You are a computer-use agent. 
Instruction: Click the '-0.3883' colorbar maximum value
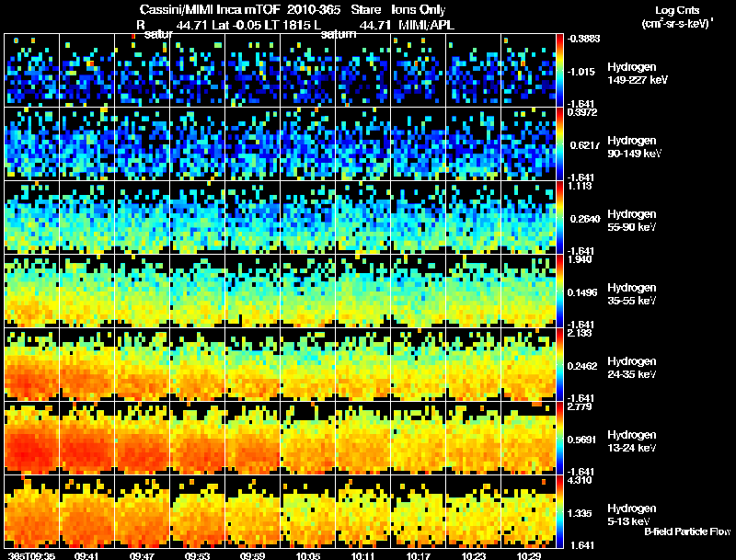pyautogui.click(x=583, y=39)
